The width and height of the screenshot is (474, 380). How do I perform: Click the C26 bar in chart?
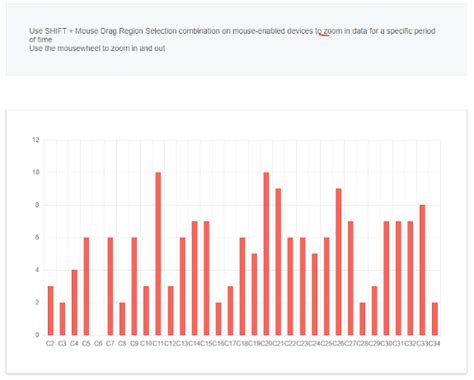[339, 262]
